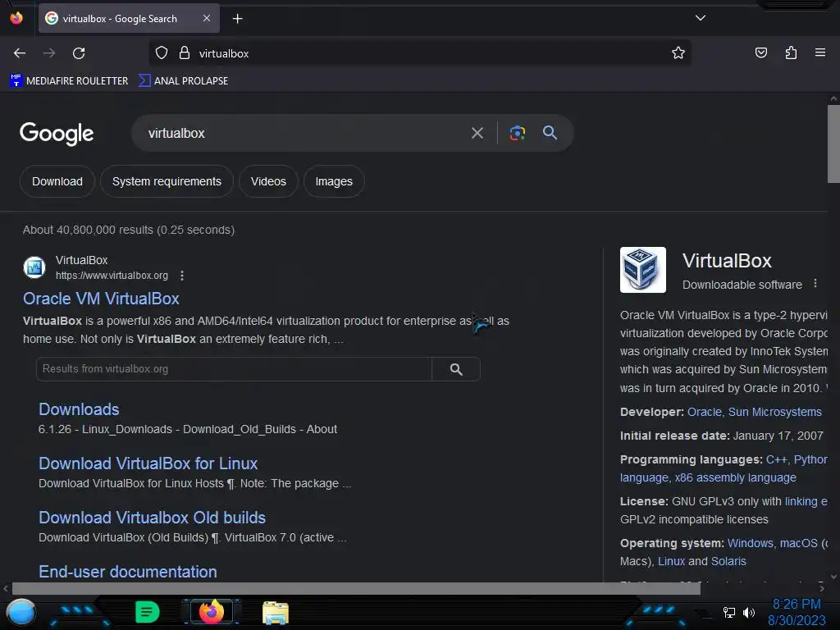
Task: Select the virtualbox - Google Search tab
Action: 129,18
